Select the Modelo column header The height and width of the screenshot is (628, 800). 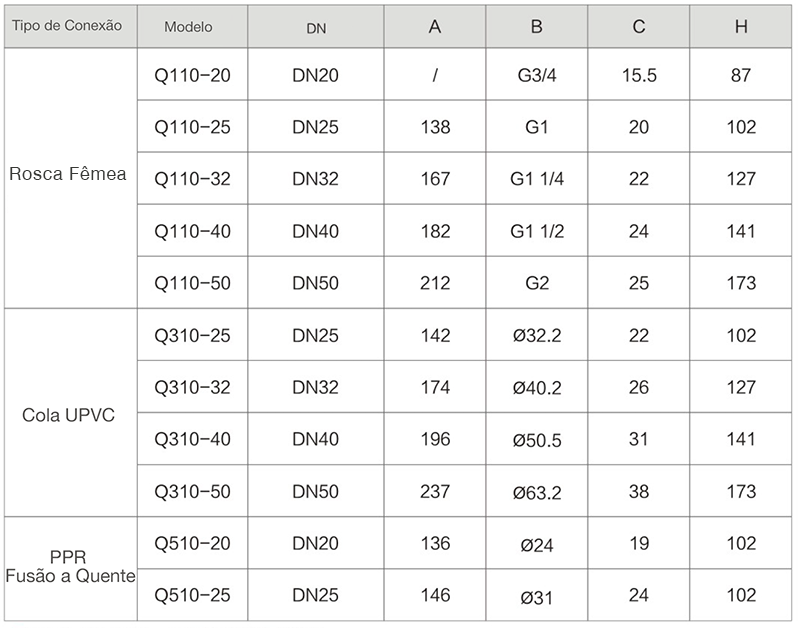[x=192, y=27]
